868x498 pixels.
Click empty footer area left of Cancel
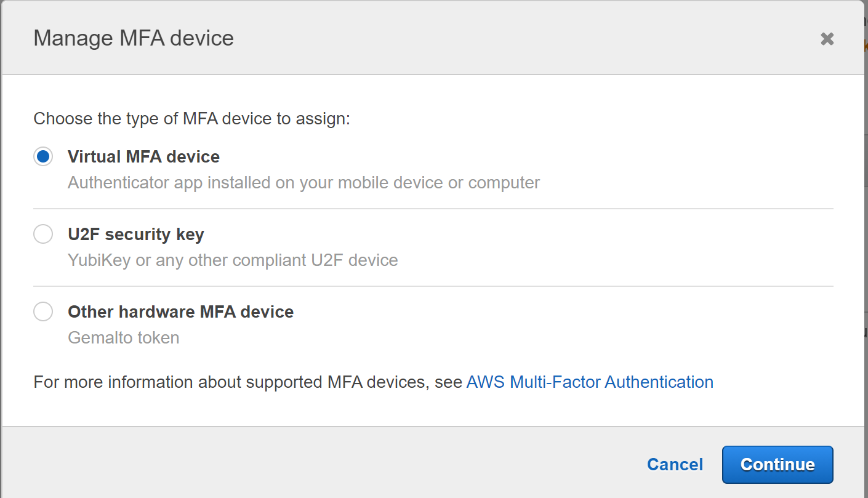[x=308, y=464]
